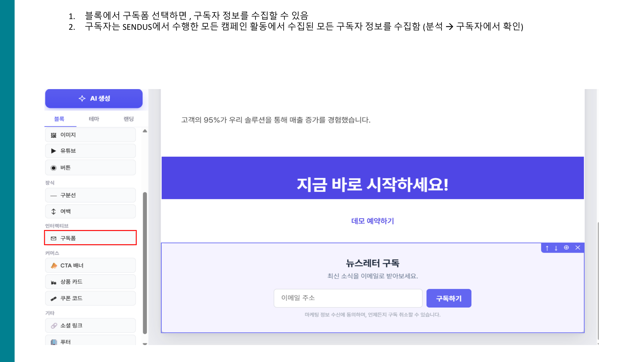Delete the newsletter block with the X icon
This screenshot has height=362, width=644.
point(578,248)
